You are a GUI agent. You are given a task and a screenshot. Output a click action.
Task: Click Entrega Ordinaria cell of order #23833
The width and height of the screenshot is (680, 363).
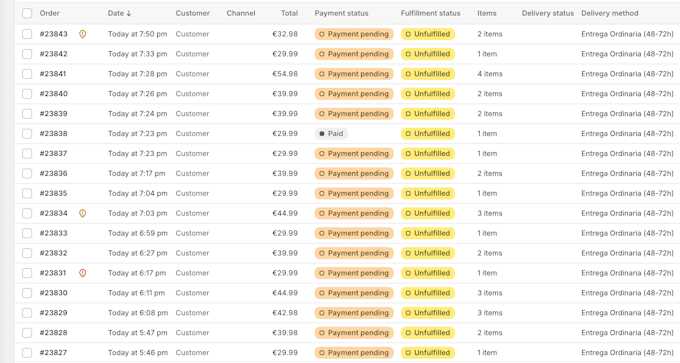click(628, 233)
